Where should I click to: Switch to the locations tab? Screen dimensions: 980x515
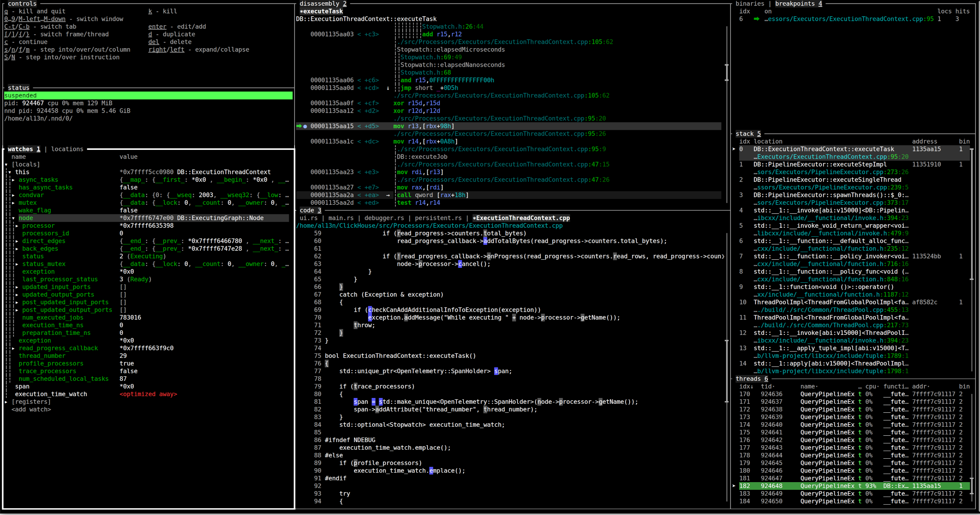(67, 149)
